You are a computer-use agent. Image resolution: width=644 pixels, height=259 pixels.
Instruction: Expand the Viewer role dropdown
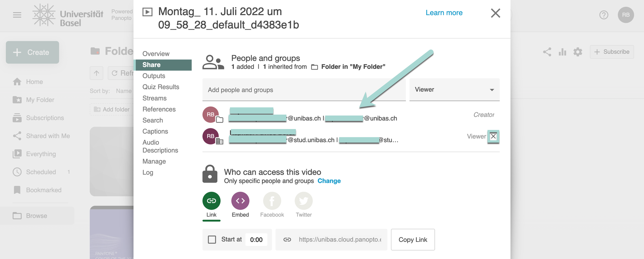point(454,90)
